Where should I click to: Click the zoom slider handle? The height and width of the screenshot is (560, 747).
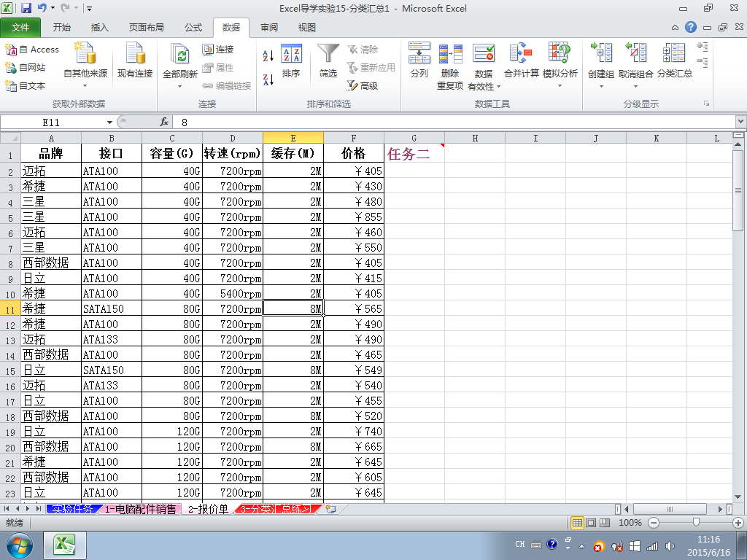pyautogui.click(x=696, y=523)
